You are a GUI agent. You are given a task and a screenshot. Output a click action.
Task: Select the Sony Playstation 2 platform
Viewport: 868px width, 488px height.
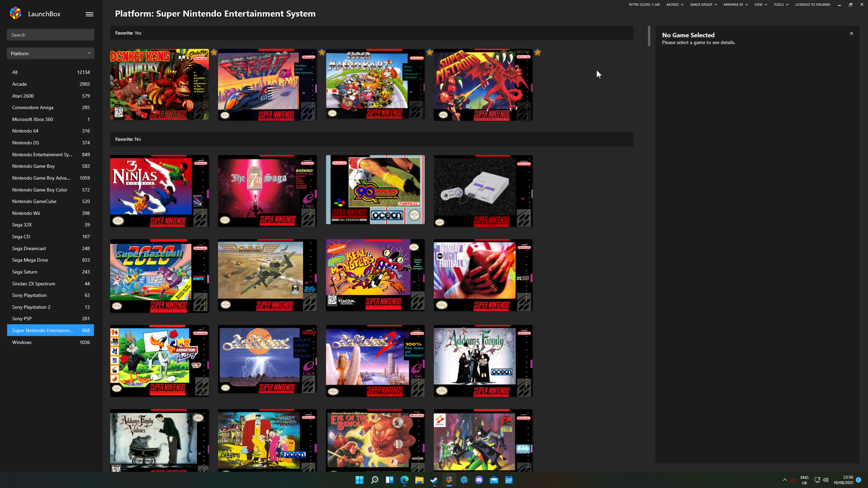pyautogui.click(x=51, y=307)
